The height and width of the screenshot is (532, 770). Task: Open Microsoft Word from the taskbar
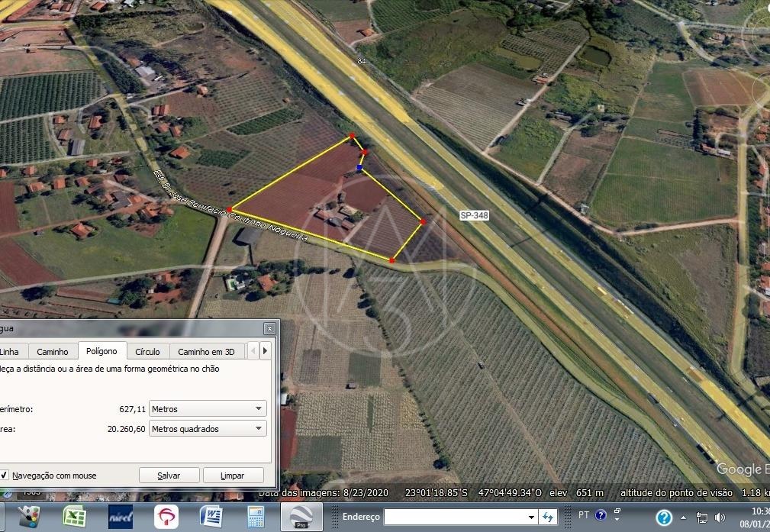click(211, 517)
